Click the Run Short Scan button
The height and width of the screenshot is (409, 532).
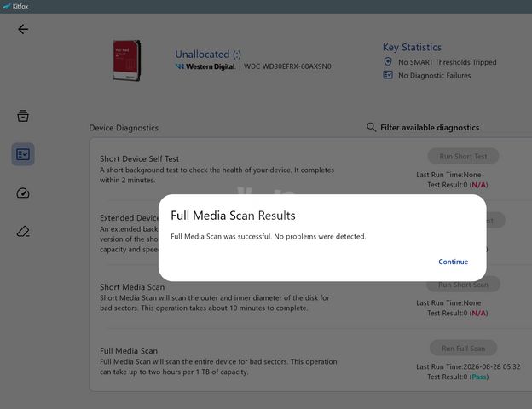(x=463, y=285)
